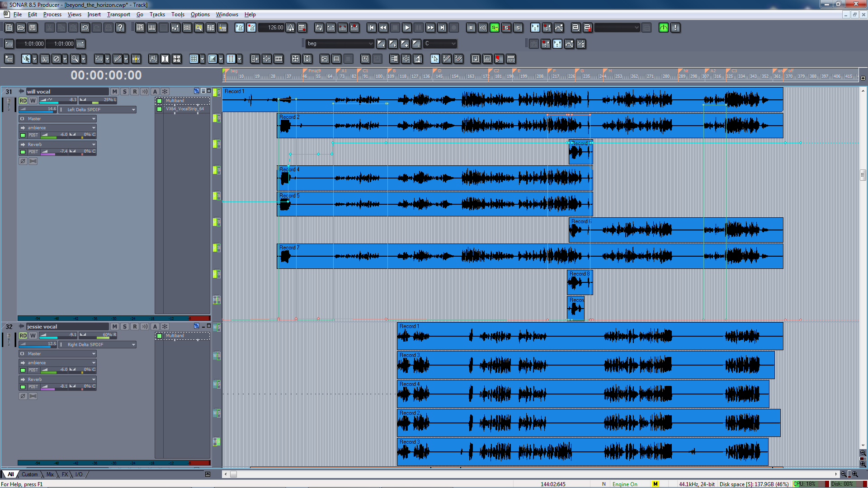Toggle read automation RD on jessie vocal

(23, 335)
